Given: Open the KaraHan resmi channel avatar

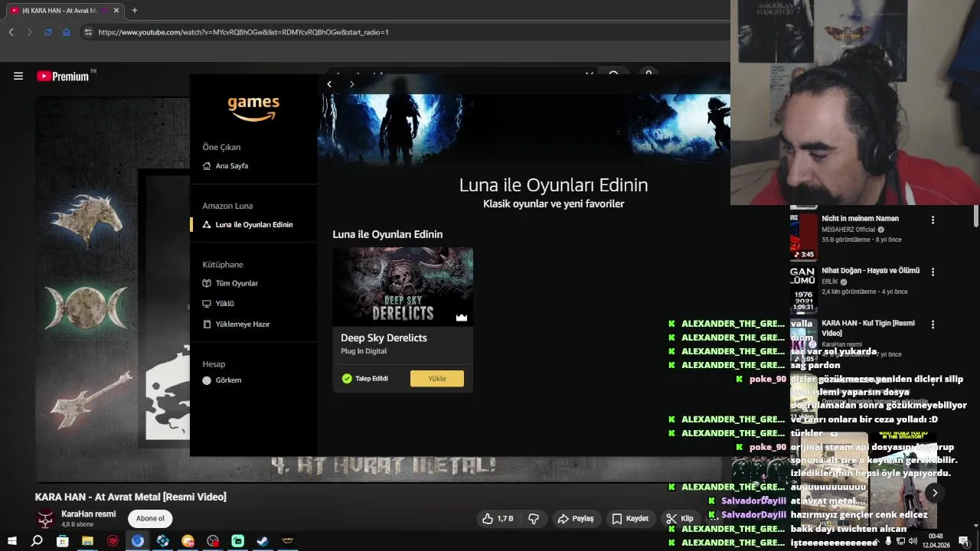Looking at the screenshot, I should 47,519.
